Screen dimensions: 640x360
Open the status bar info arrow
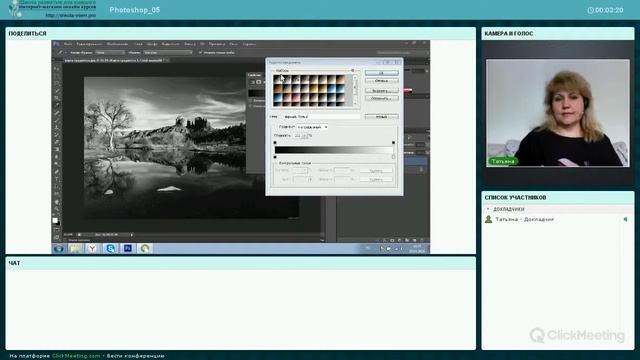(131, 235)
